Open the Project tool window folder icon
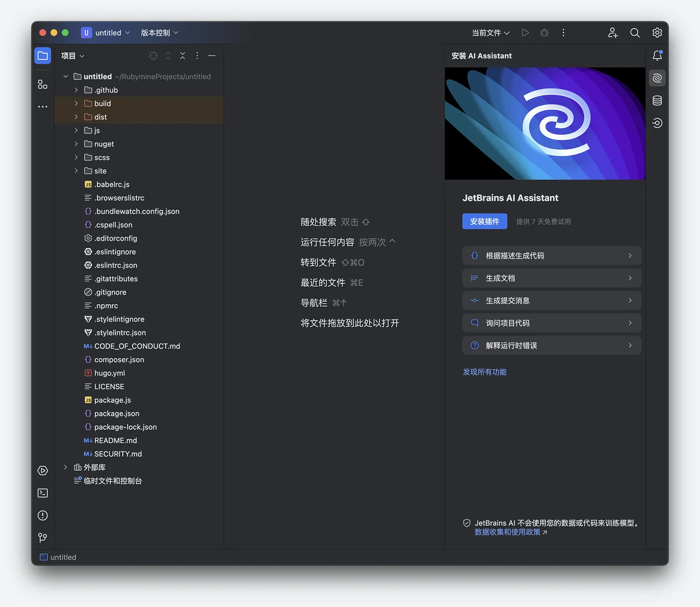The width and height of the screenshot is (700, 607). [x=42, y=56]
